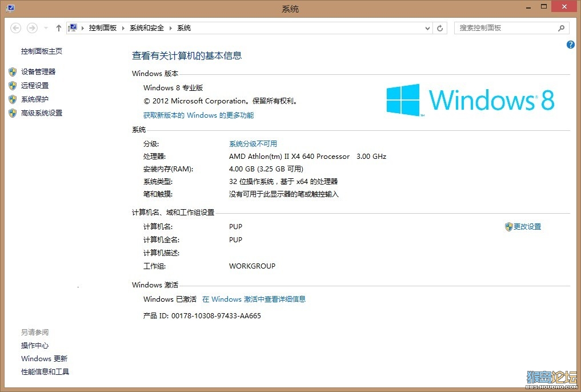Click the shield icon beside 高级系统设置
Screen dimensions: 581x392
point(13,113)
